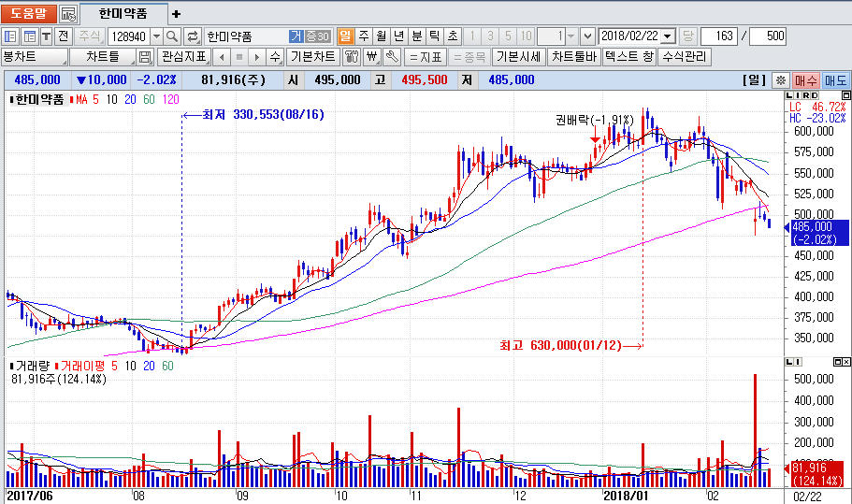The width and height of the screenshot is (852, 504).
Task: Click the bold T text icon
Action: pyautogui.click(x=46, y=36)
